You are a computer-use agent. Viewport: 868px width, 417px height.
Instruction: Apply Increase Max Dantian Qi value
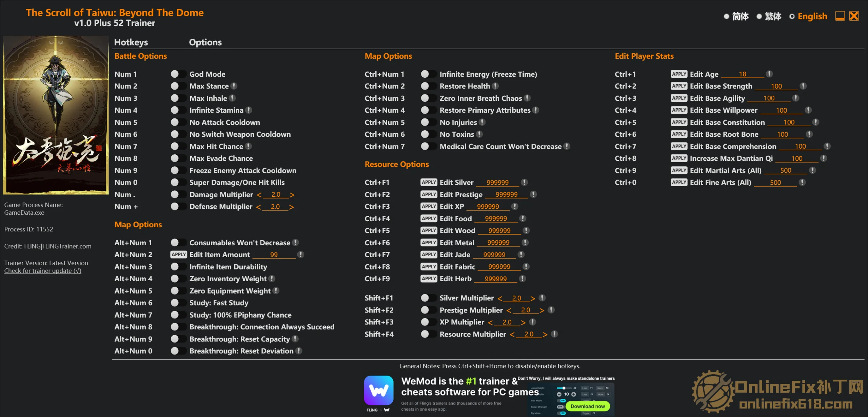679,158
